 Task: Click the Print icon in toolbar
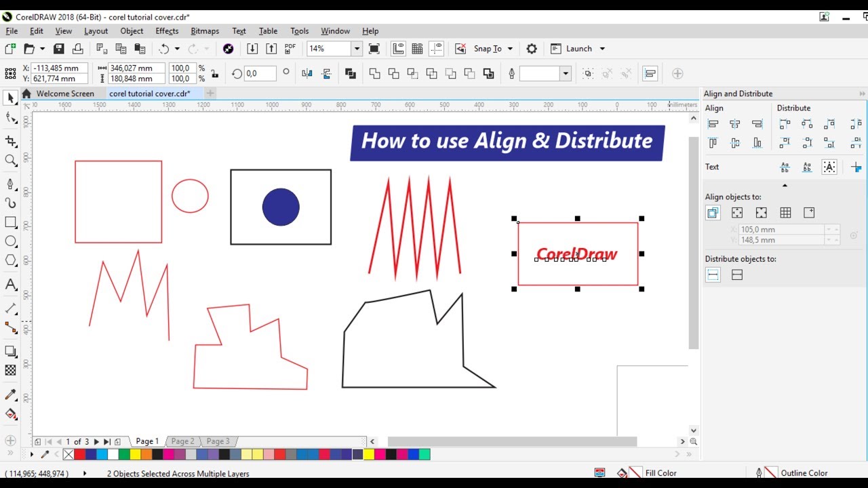[78, 49]
